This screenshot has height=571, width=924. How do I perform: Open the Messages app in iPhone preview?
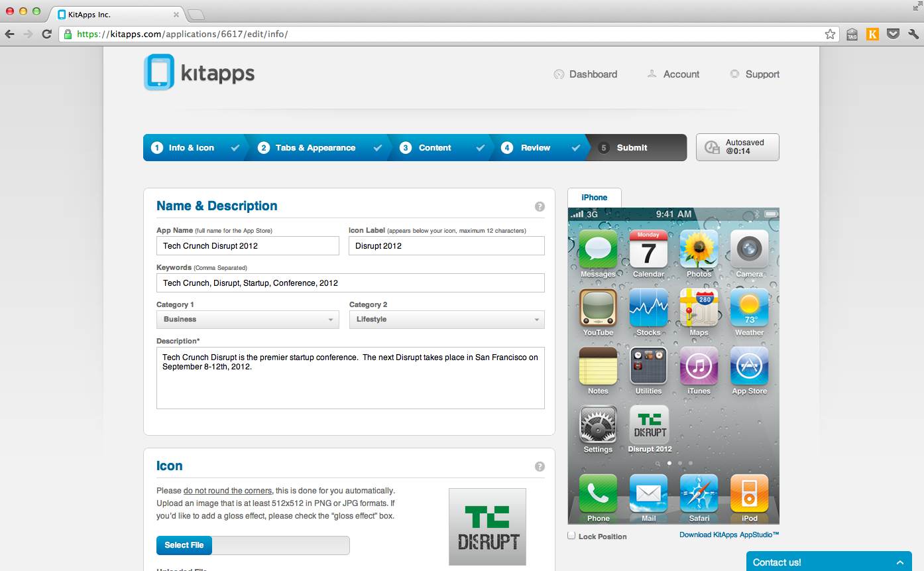598,249
